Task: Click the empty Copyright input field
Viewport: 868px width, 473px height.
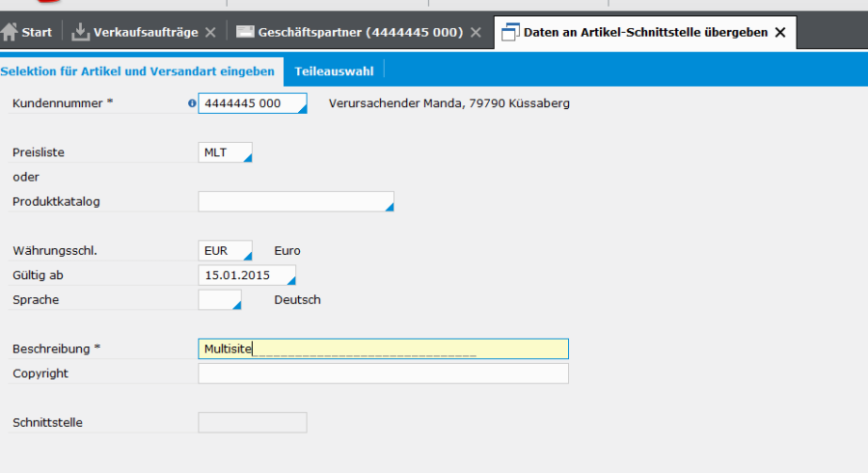Action: click(x=383, y=374)
